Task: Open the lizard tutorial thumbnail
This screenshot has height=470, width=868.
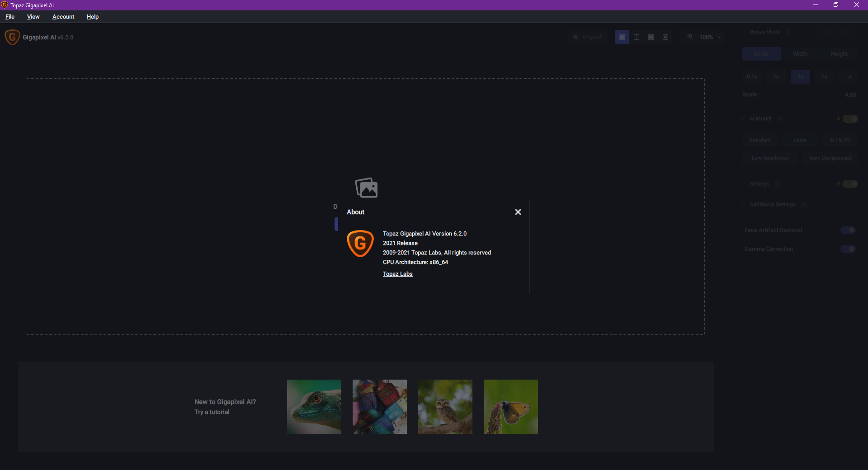Action: 314,407
